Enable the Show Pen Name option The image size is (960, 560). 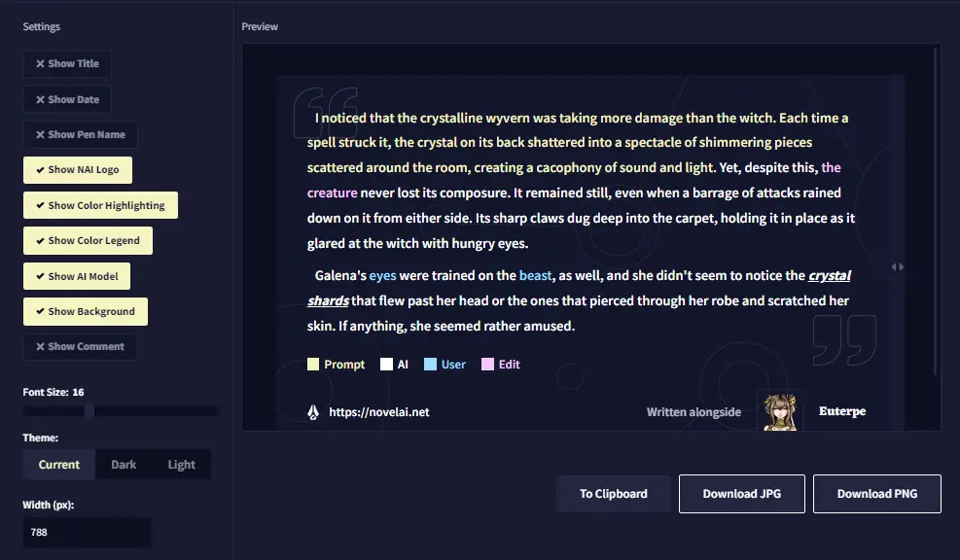(x=80, y=134)
